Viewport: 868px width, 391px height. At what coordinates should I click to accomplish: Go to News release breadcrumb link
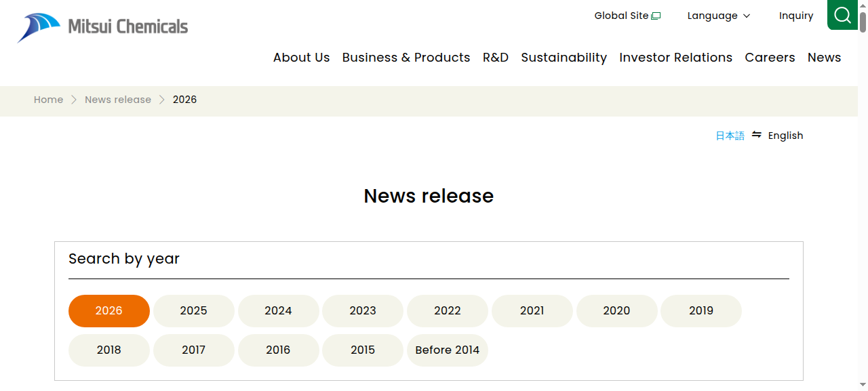(118, 100)
